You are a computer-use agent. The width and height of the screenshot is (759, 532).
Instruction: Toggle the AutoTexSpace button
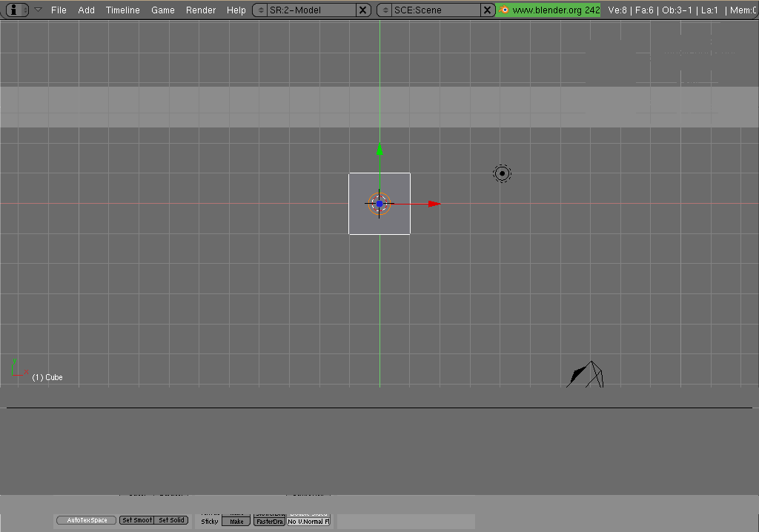87,520
